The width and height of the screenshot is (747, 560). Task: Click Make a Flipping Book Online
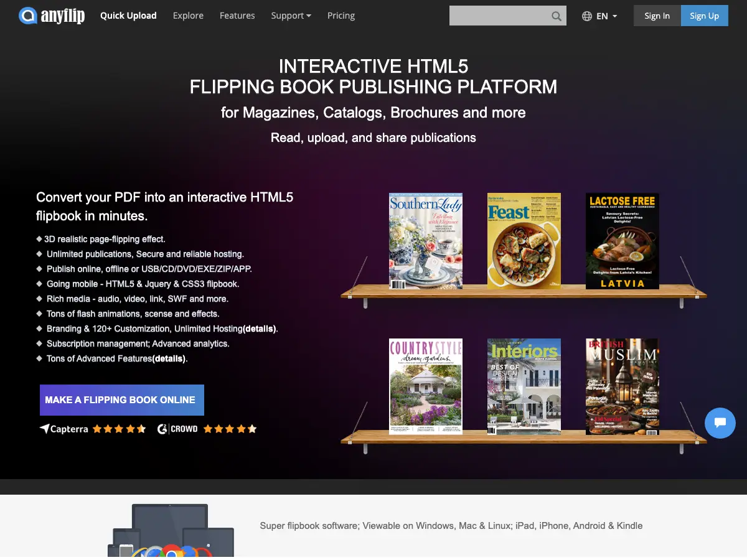pyautogui.click(x=122, y=400)
